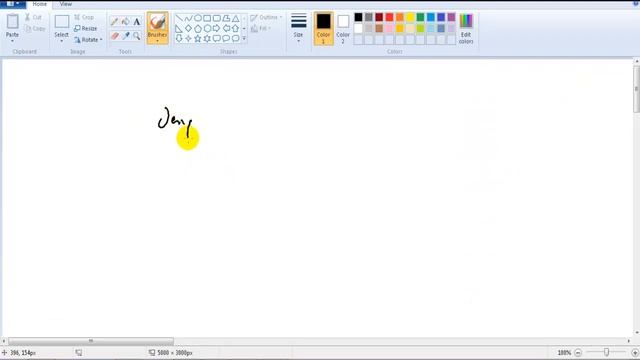This screenshot has height=360, width=640.
Task: Pick the yellow color swatch
Action: [x=410, y=17]
